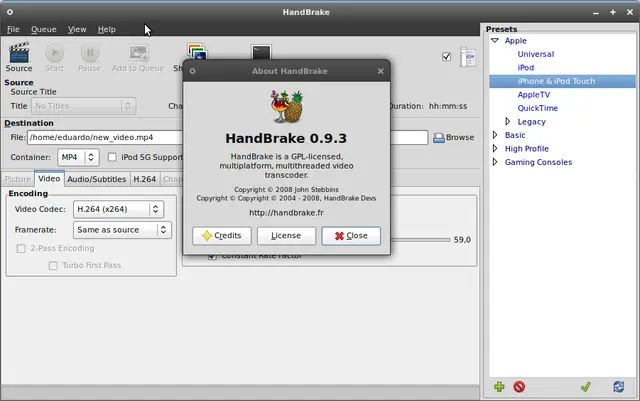
Task: Open the View menu
Action: (77, 29)
